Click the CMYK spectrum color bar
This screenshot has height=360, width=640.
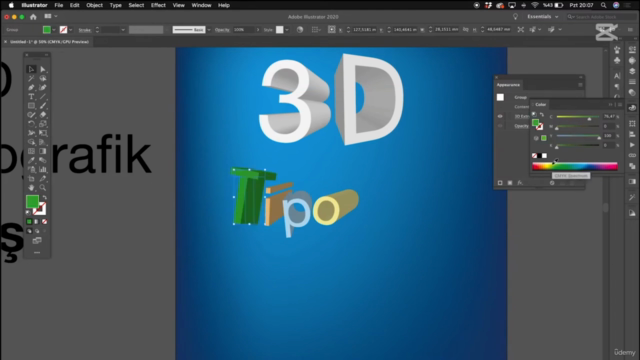tap(575, 166)
